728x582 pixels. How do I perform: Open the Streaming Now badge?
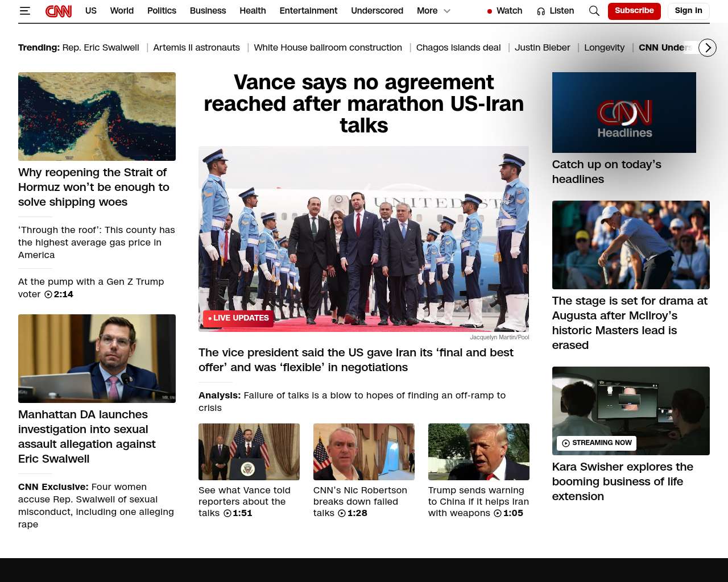(597, 443)
